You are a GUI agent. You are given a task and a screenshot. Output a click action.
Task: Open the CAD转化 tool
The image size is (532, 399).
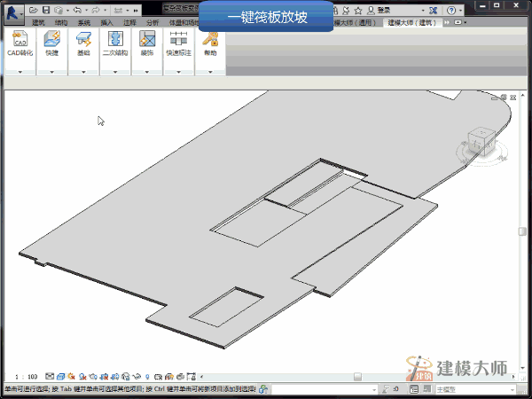tap(20, 43)
